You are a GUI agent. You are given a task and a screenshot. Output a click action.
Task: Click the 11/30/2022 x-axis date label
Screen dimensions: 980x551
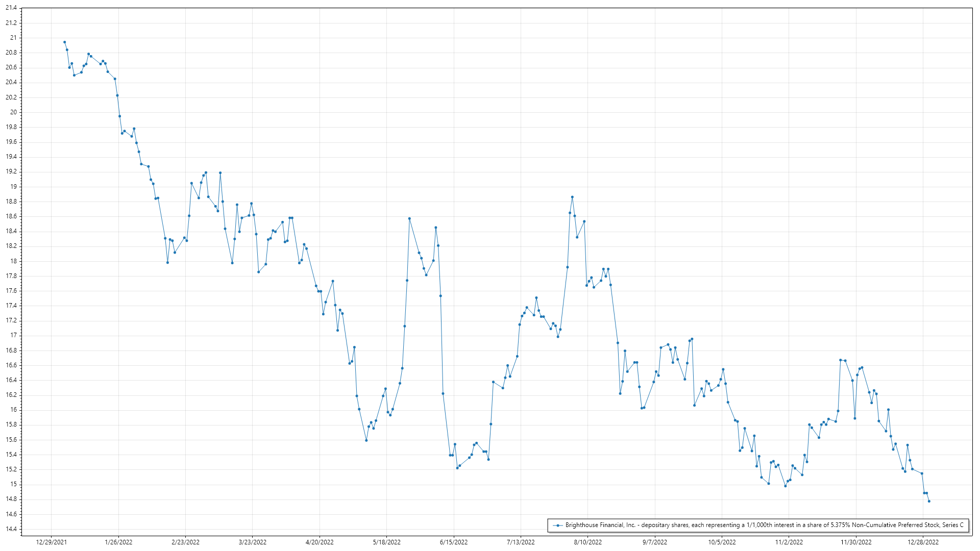click(x=856, y=542)
